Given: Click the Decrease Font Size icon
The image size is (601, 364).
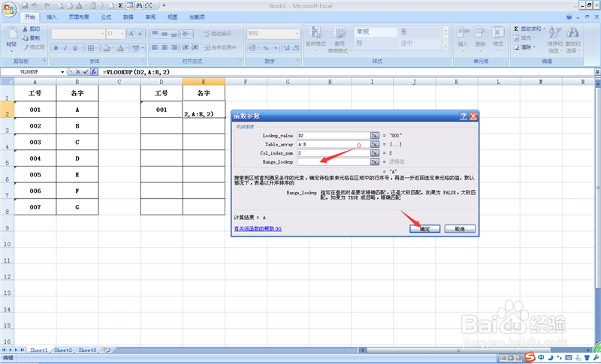Looking at the screenshot, I should 140,34.
